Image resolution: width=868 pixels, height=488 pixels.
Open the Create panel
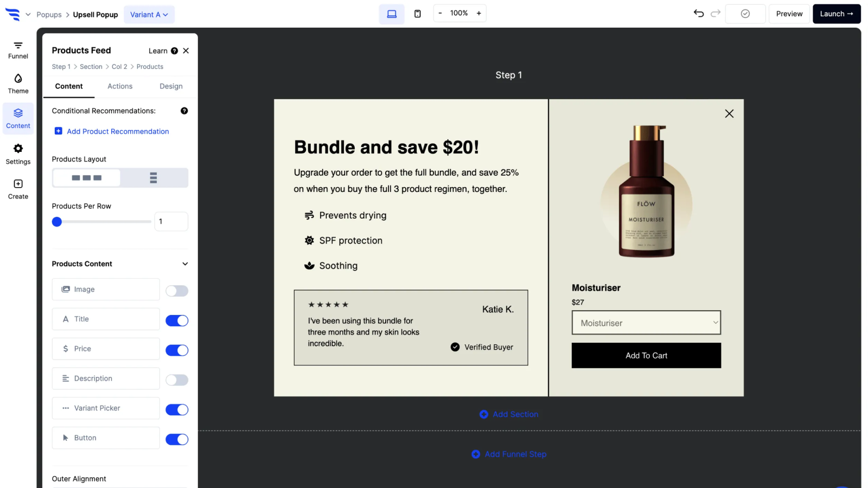(x=18, y=189)
